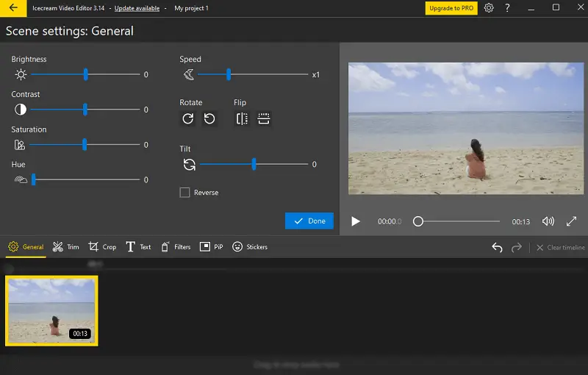Viewport: 588px width, 375px height.
Task: Click the 00:00.0 current time label
Action: click(390, 221)
